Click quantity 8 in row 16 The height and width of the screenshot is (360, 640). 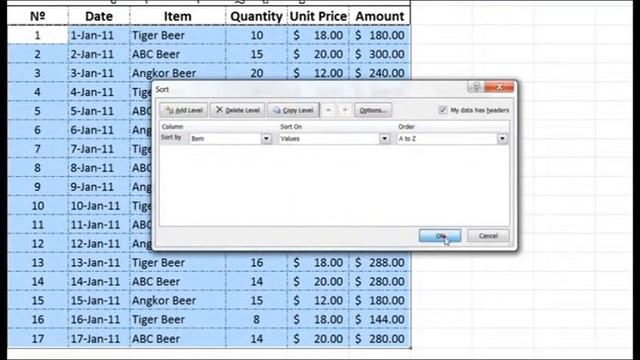click(x=256, y=319)
